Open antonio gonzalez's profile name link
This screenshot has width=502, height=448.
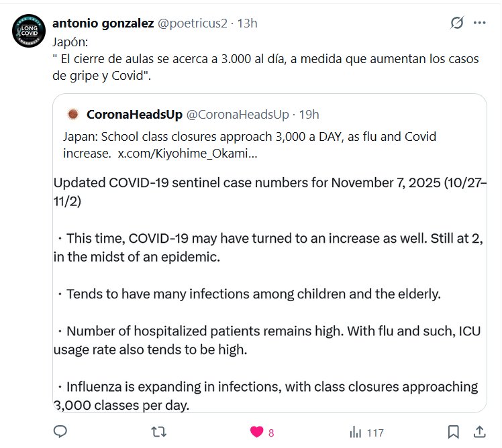pyautogui.click(x=102, y=23)
